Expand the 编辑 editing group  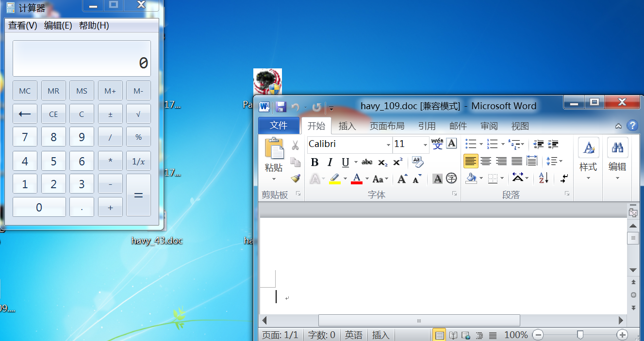[617, 160]
